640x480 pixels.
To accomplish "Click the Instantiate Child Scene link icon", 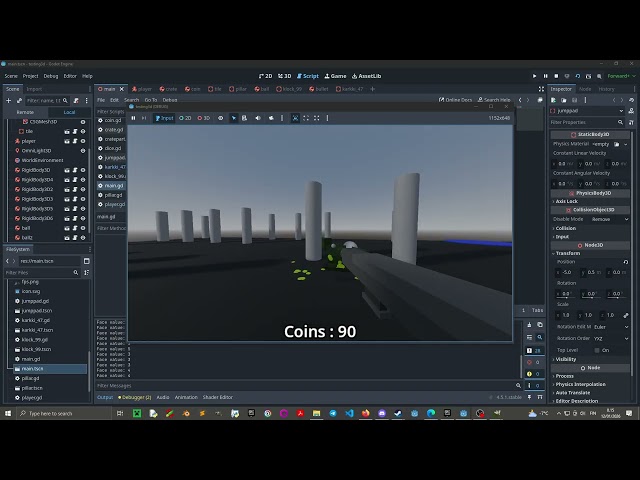I will coord(19,100).
